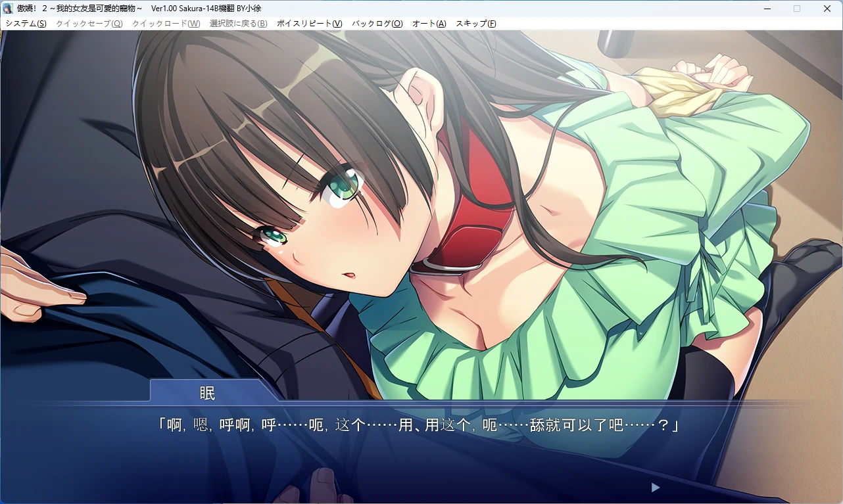Maximize the game window
The height and width of the screenshot is (504, 843).
797,9
